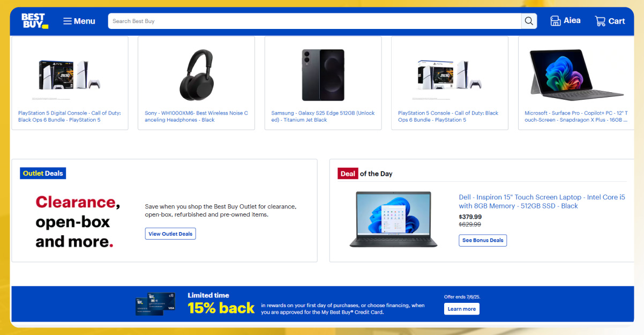Open the hamburger Menu
This screenshot has width=644, height=335.
coord(79,21)
